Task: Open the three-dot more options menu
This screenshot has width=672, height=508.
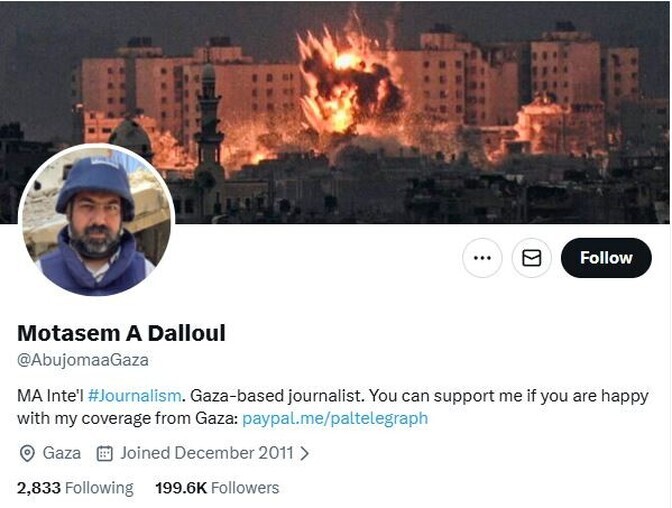Action: click(482, 258)
